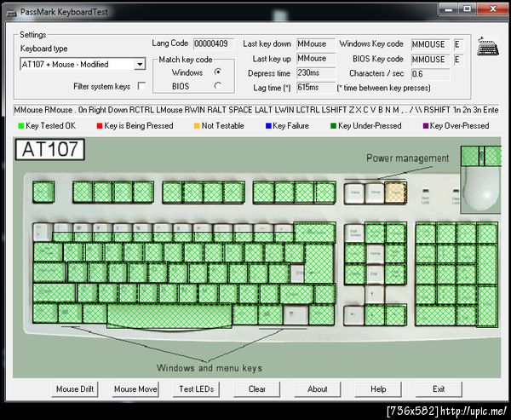Click the left Shift key on the diagram
The image size is (511, 420).
click(55, 293)
